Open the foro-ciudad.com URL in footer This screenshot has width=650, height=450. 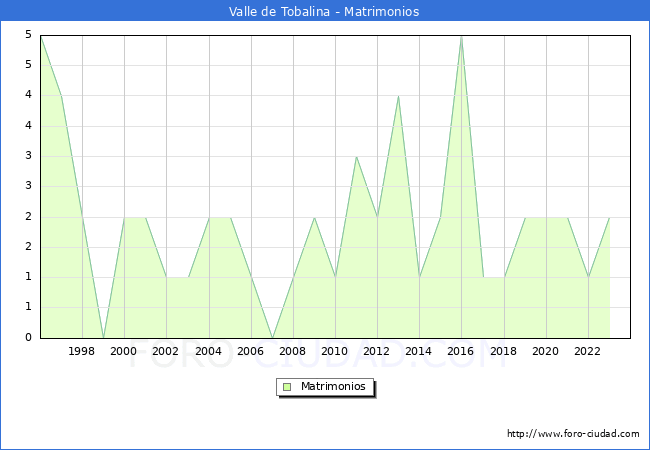(573, 434)
